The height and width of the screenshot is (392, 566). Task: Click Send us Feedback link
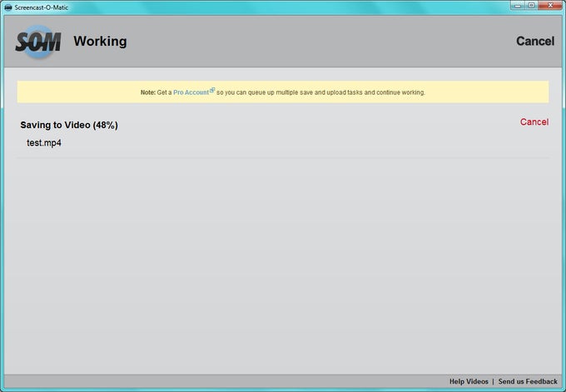528,381
